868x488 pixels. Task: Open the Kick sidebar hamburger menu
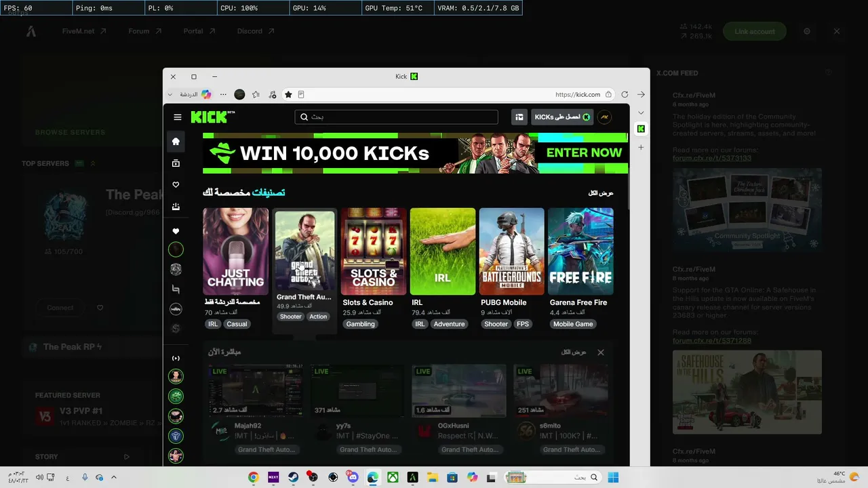[x=178, y=117]
